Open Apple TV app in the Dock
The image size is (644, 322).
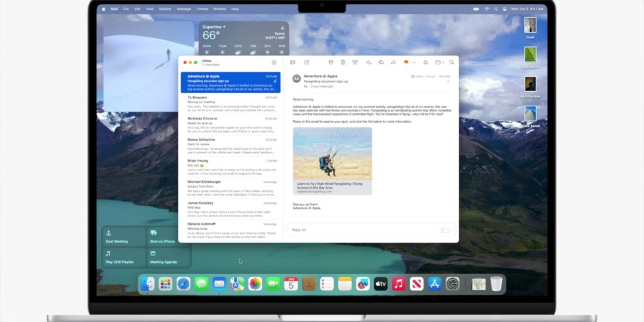click(x=380, y=284)
